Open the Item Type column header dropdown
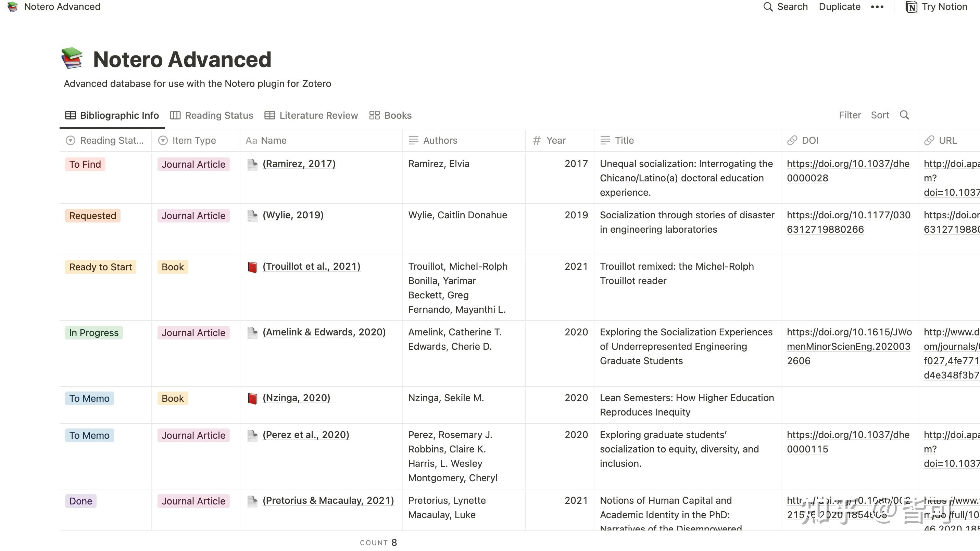 tap(163, 140)
